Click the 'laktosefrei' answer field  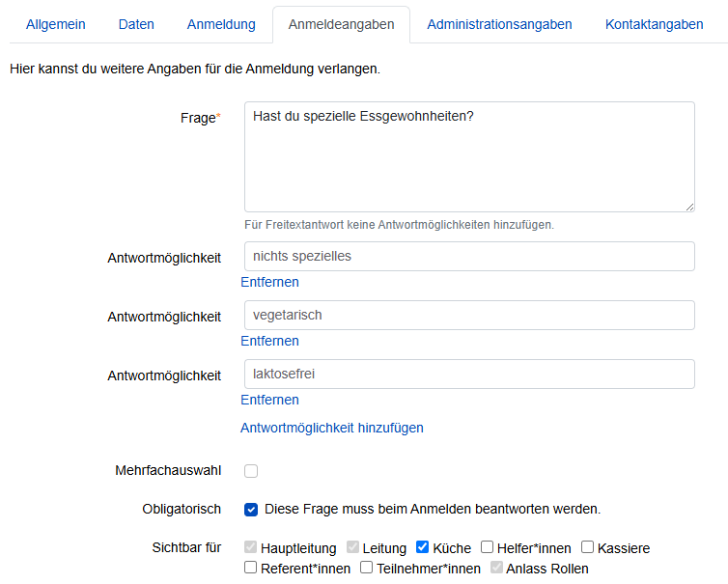pyautogui.click(x=469, y=375)
